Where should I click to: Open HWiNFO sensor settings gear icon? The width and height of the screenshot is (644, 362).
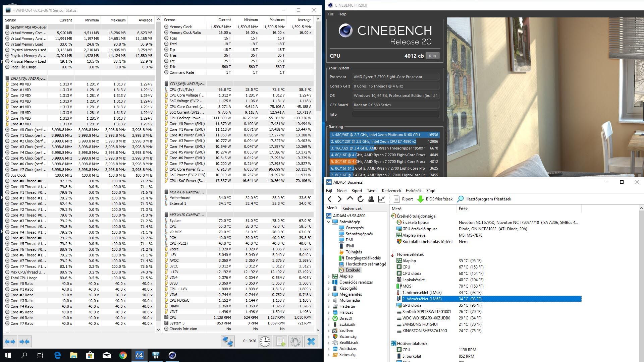tap(296, 342)
